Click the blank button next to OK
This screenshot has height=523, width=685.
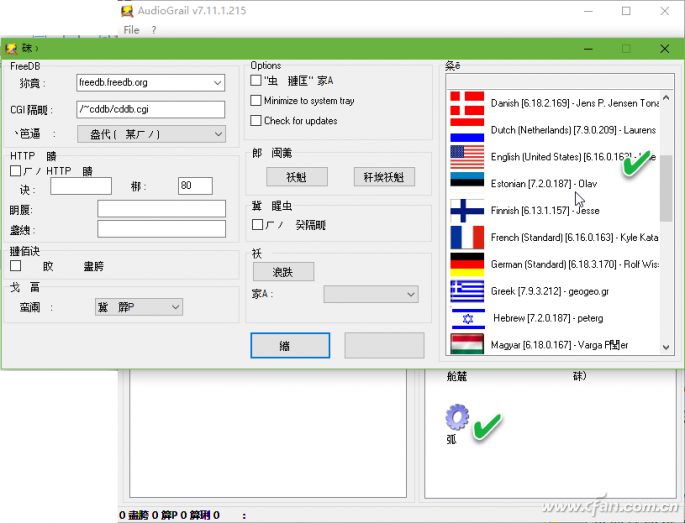(384, 346)
